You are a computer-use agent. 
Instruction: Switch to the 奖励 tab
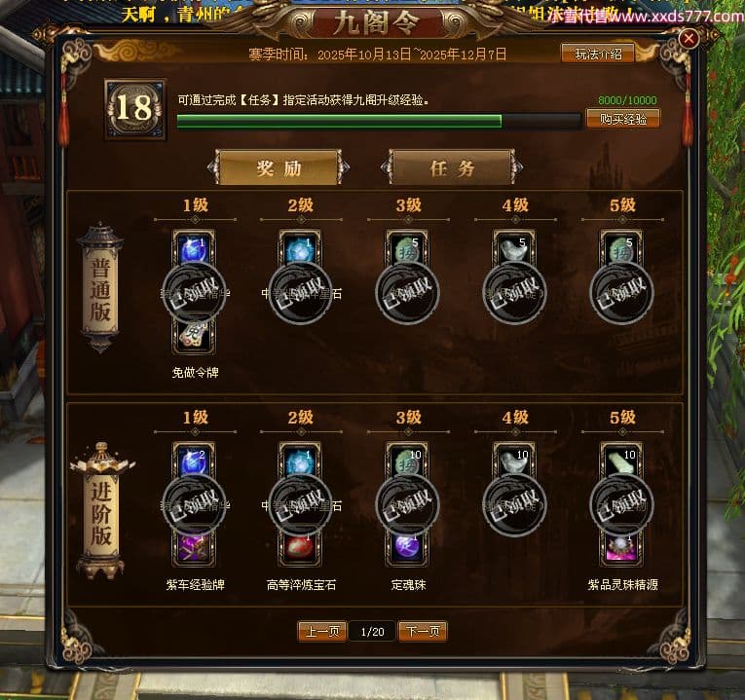[x=279, y=167]
